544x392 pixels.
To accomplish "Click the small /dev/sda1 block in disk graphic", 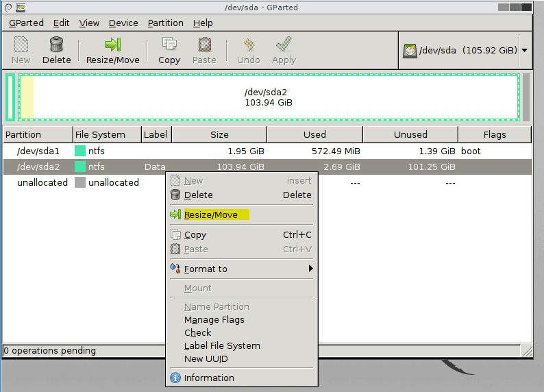I will [x=10, y=97].
